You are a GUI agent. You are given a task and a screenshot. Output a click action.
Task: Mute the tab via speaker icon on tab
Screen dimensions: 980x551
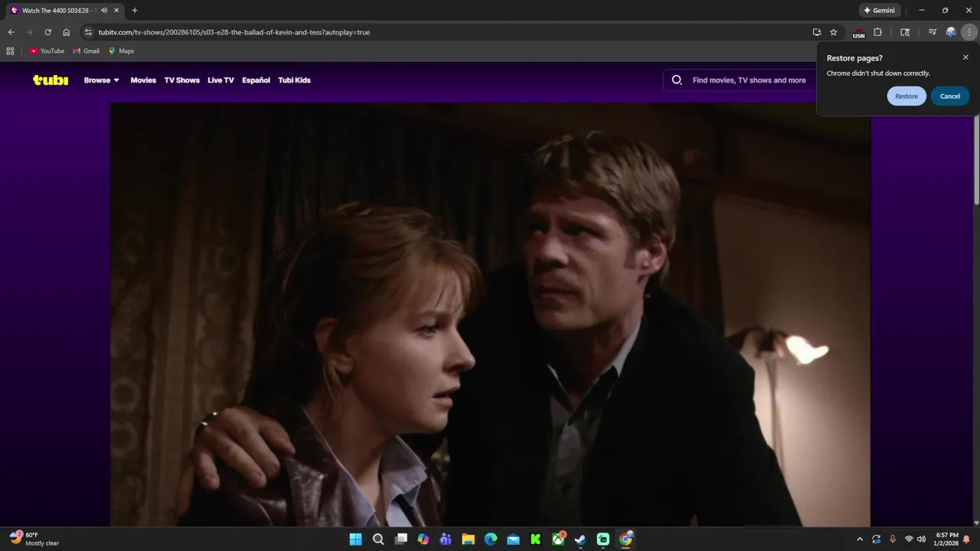[103, 11]
